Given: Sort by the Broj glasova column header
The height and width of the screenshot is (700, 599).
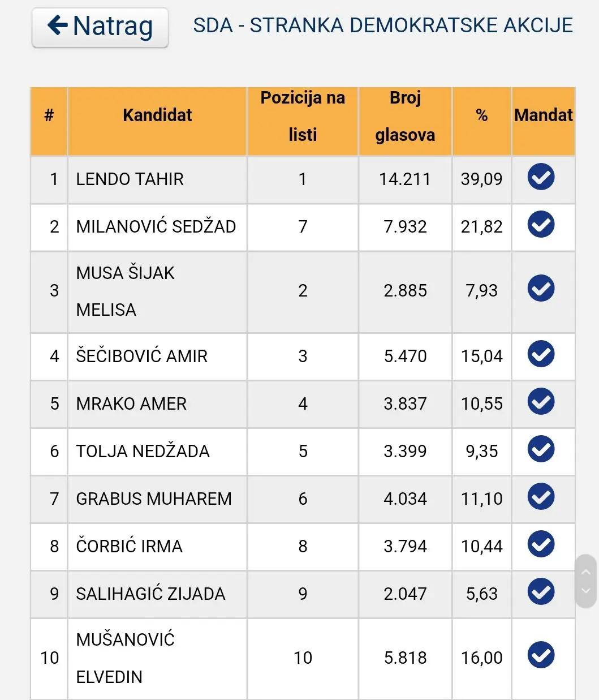Looking at the screenshot, I should coord(405,117).
